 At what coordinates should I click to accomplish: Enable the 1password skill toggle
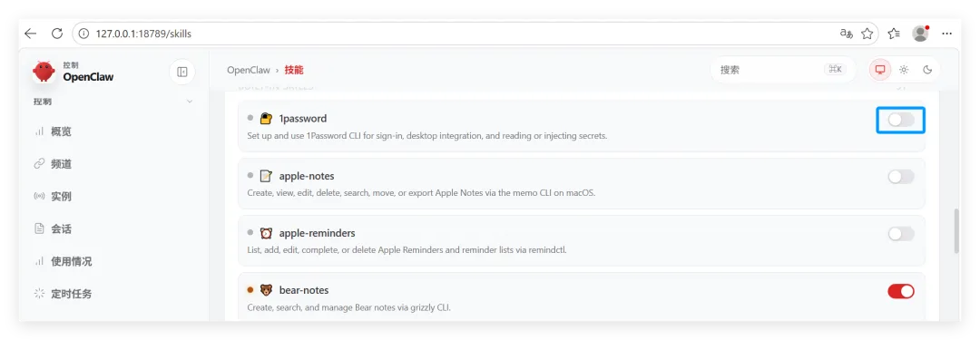point(901,120)
